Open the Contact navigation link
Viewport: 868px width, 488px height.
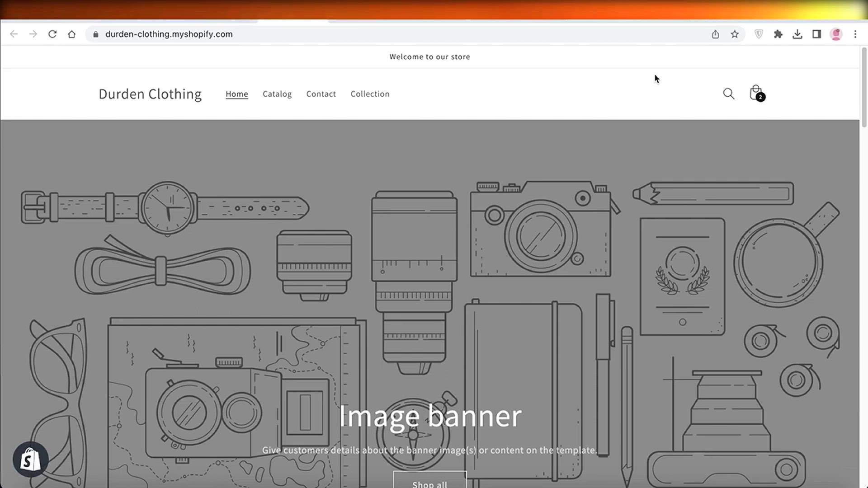[321, 94]
